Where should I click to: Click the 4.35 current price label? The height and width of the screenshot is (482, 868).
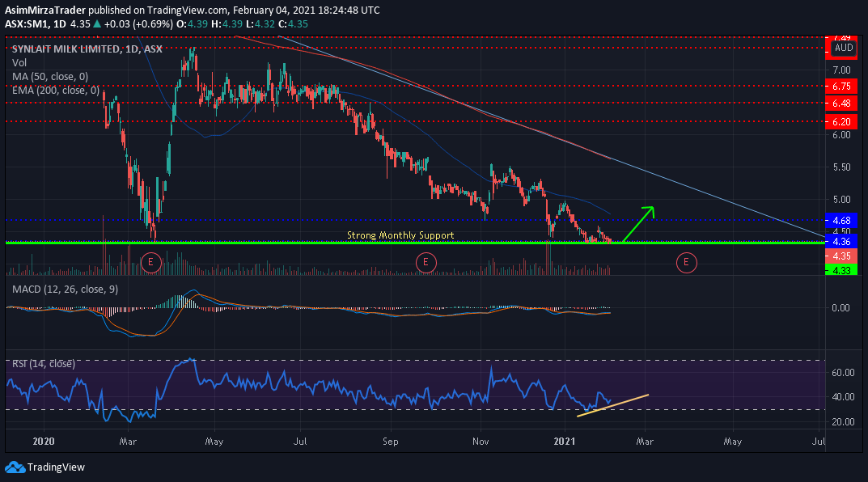pos(840,256)
